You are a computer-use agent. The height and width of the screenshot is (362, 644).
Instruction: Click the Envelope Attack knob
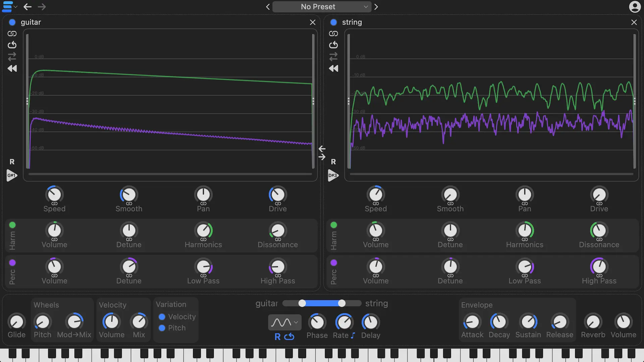coord(472,322)
